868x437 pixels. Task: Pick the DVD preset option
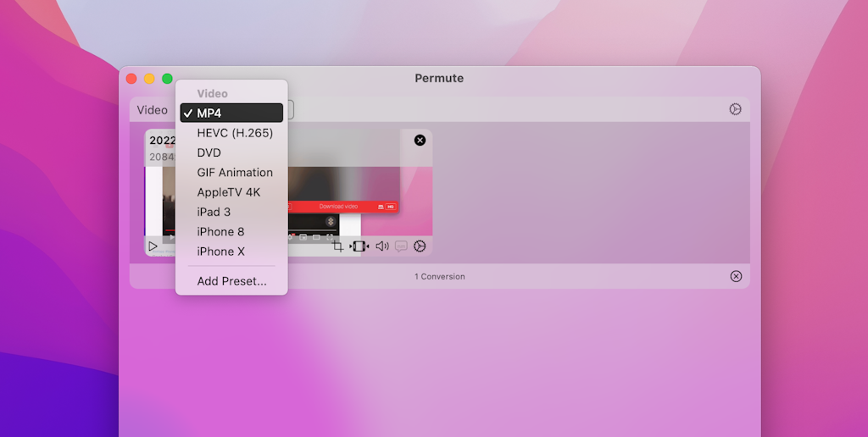231,152
